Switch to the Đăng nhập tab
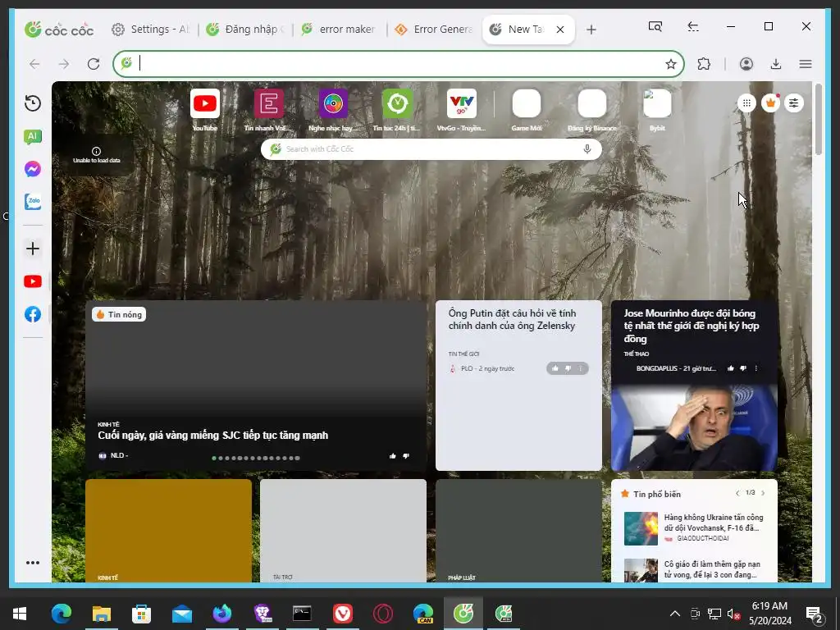The height and width of the screenshot is (630, 840). tap(246, 30)
